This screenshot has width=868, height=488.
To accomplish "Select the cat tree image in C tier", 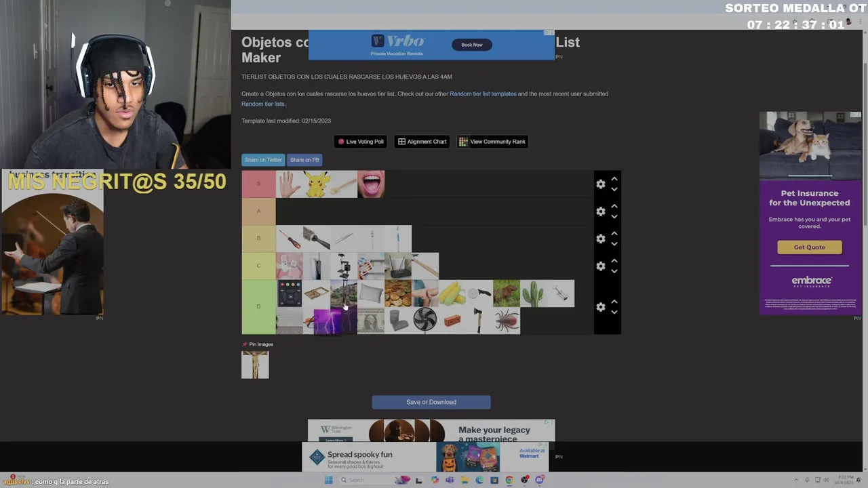I will click(344, 266).
